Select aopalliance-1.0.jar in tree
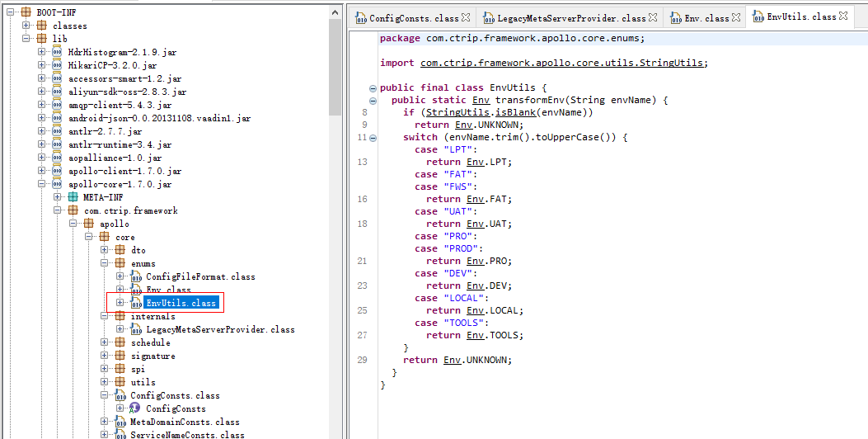 coord(115,158)
